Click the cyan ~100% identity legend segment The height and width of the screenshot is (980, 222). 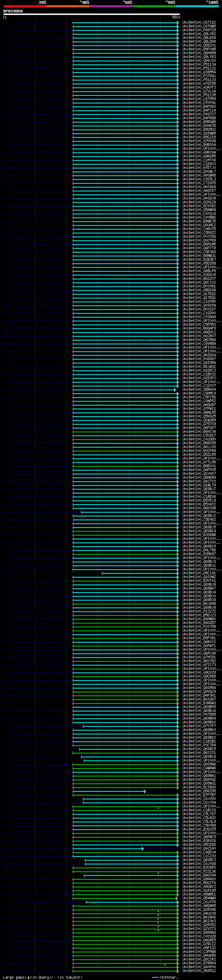click(197, 6)
